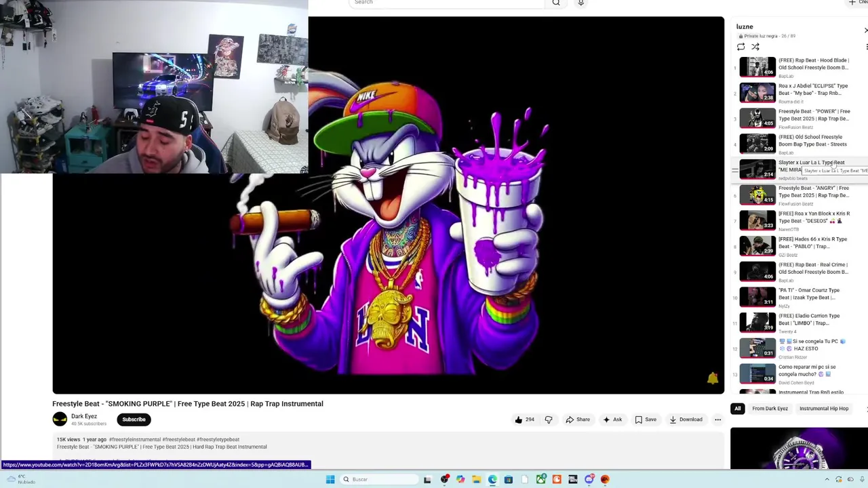Select the From Dark Eyez chip
This screenshot has width=868, height=488.
pyautogui.click(x=770, y=409)
